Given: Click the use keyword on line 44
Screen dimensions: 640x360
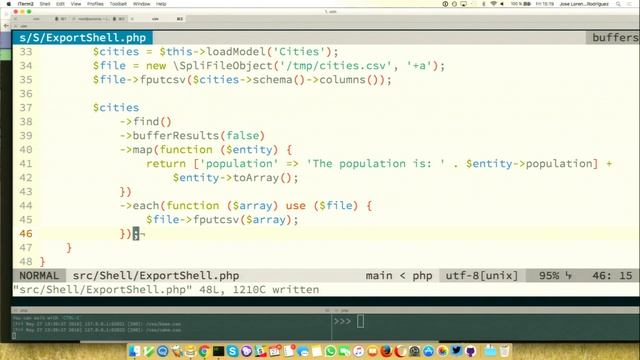Looking at the screenshot, I should 296,206.
